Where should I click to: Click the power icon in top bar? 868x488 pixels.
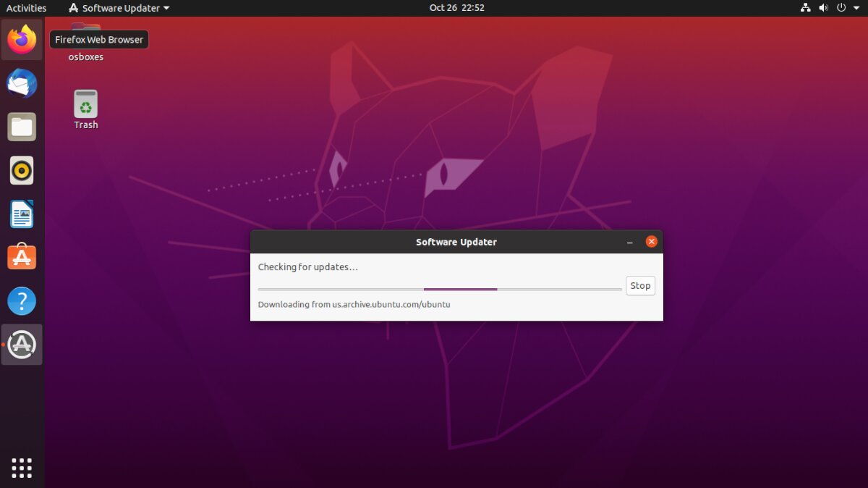[x=841, y=8]
